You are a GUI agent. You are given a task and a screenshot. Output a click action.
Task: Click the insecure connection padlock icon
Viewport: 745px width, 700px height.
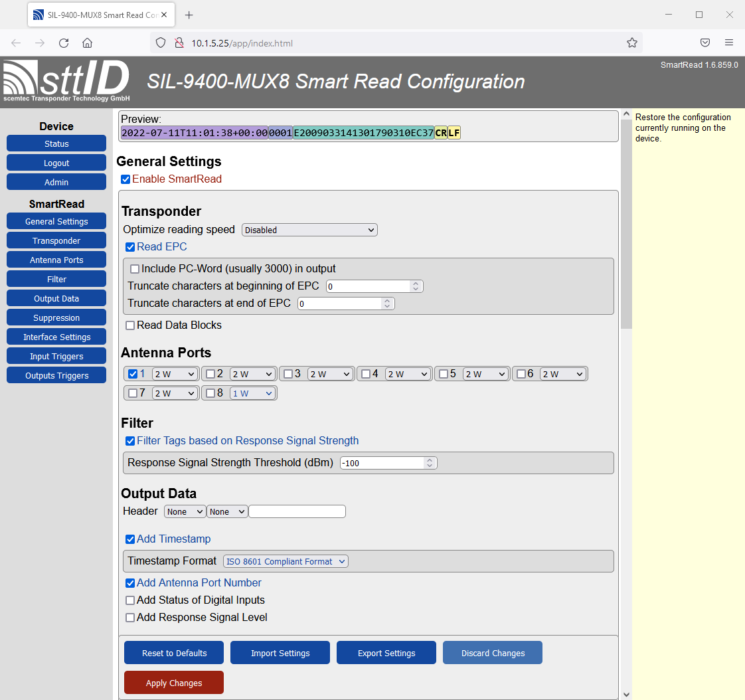click(179, 43)
